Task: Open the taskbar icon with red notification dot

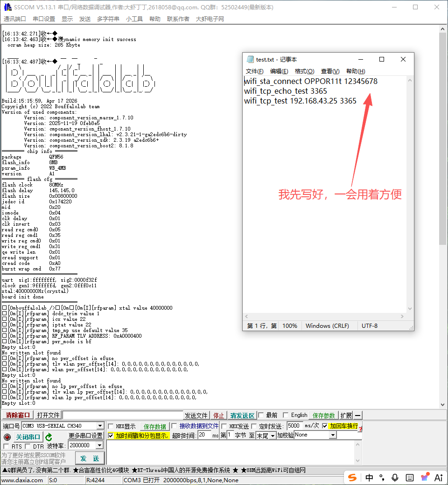Action: 425,477
